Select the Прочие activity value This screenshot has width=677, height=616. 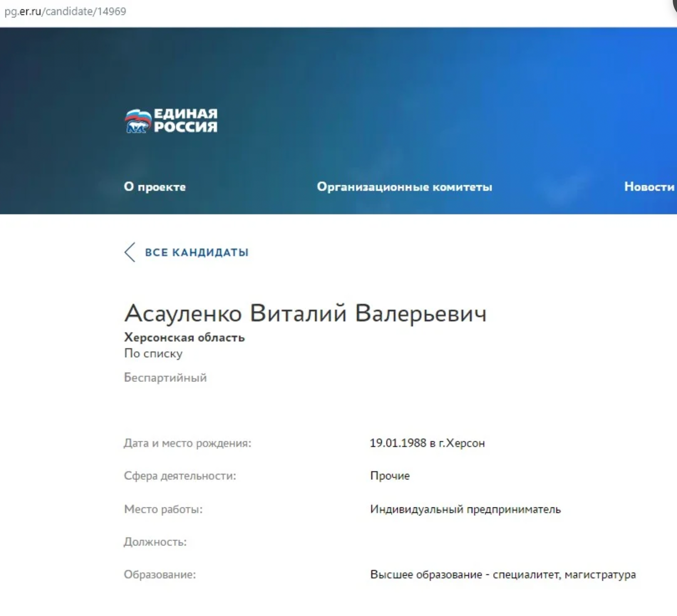point(389,476)
